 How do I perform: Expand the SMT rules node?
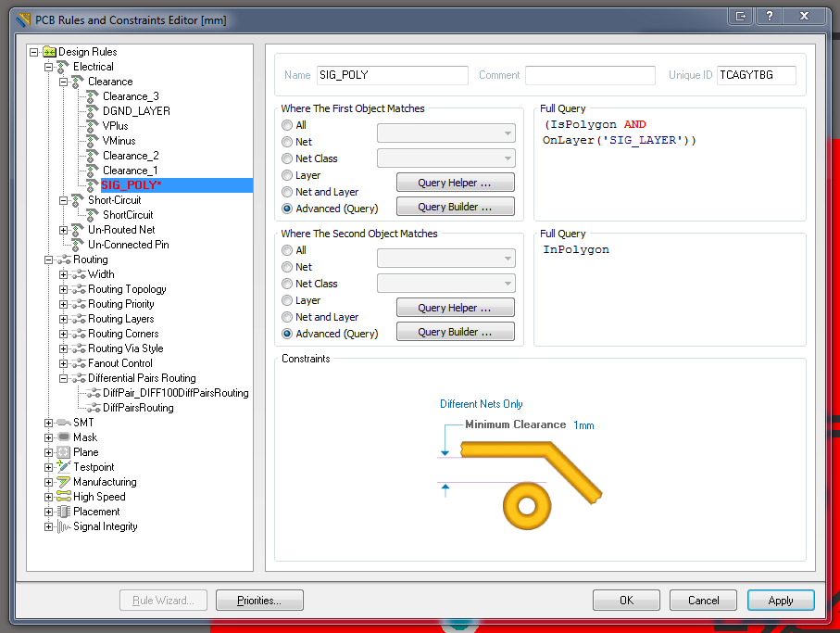coord(49,423)
